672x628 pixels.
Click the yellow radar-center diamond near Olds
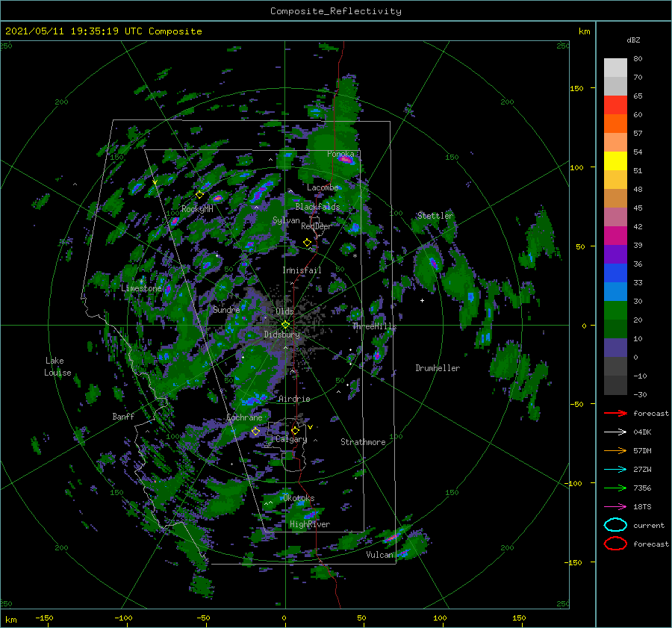[x=285, y=325]
